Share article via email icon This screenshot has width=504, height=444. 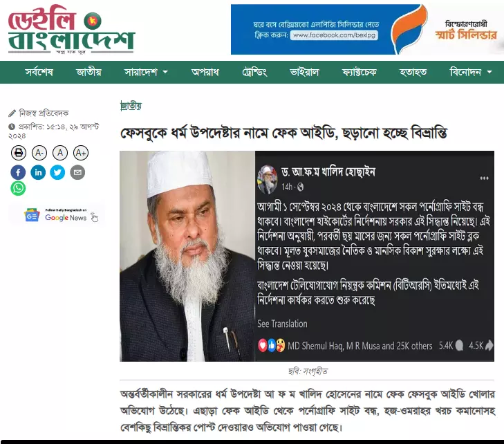[x=77, y=172]
